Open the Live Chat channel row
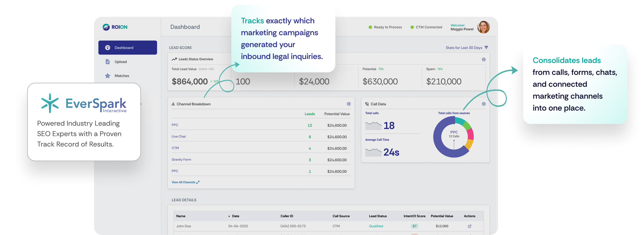The image size is (644, 235). (x=261, y=137)
